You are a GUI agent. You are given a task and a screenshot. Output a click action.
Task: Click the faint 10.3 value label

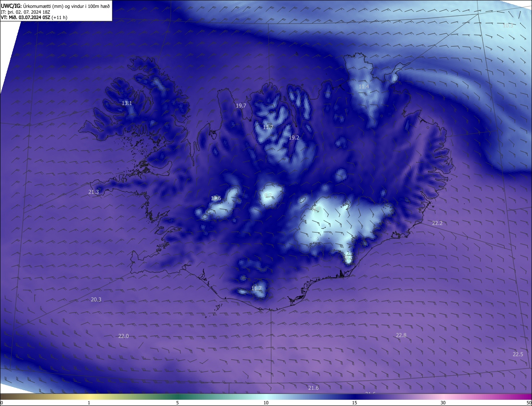click(507, 25)
